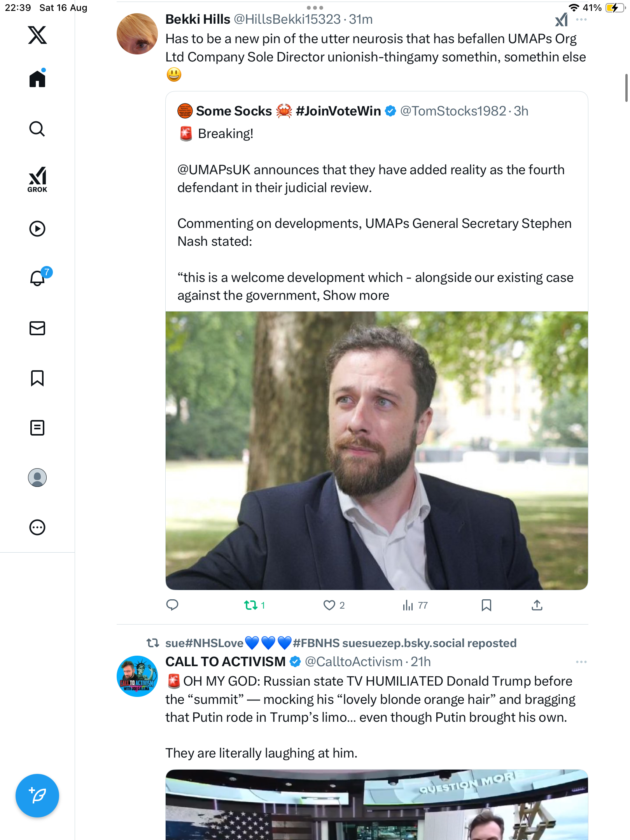Open the video play tab icon

click(x=37, y=229)
